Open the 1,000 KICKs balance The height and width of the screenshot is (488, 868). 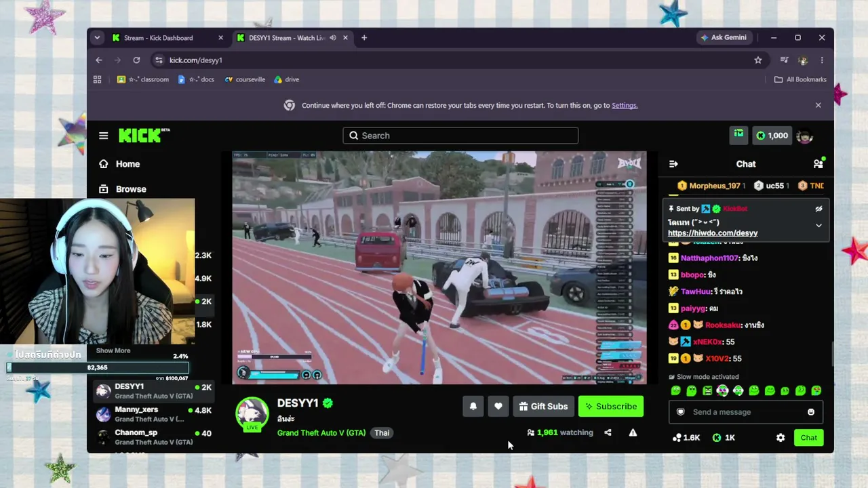tap(772, 136)
